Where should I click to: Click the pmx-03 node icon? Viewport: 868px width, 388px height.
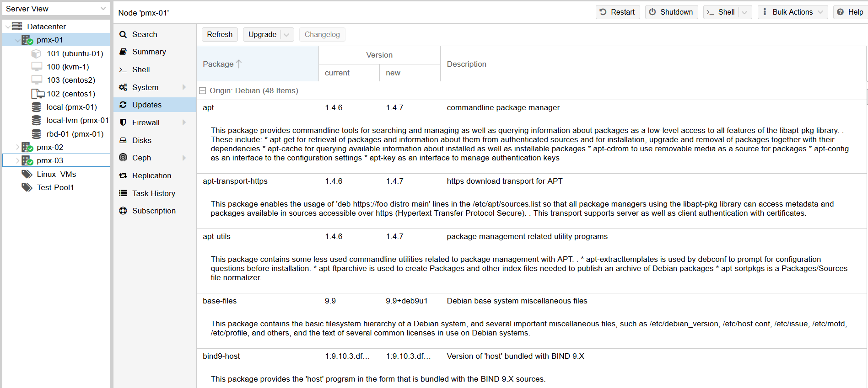click(27, 160)
